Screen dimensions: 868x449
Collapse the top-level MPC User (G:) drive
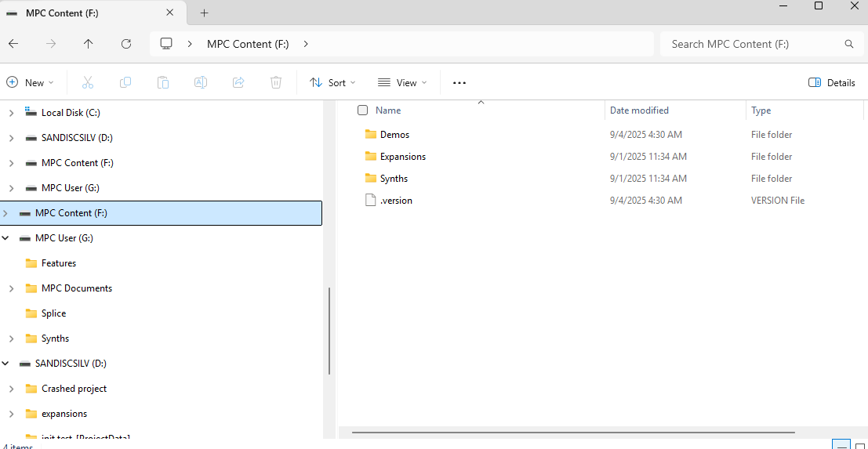5,238
